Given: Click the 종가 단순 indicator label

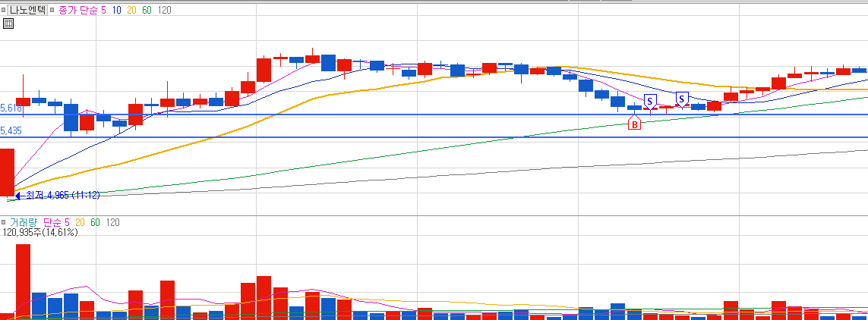Looking at the screenshot, I should tap(79, 10).
